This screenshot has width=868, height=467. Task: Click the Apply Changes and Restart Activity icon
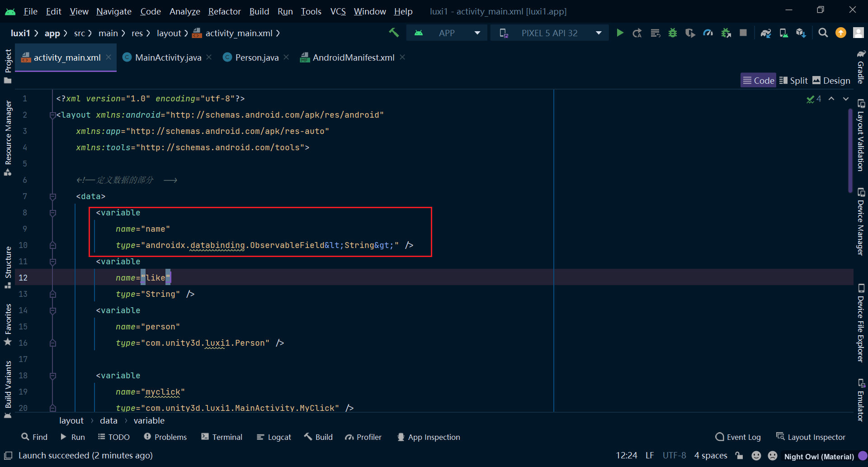[637, 33]
